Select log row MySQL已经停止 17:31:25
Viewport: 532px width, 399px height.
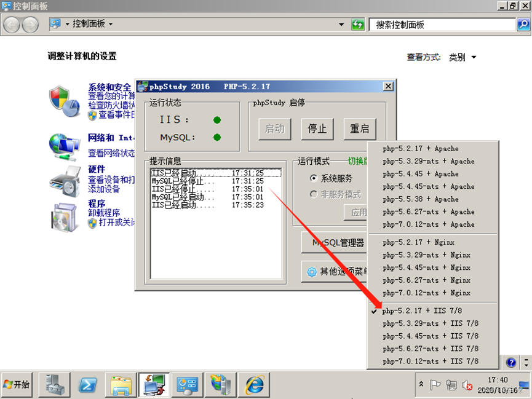(216, 181)
